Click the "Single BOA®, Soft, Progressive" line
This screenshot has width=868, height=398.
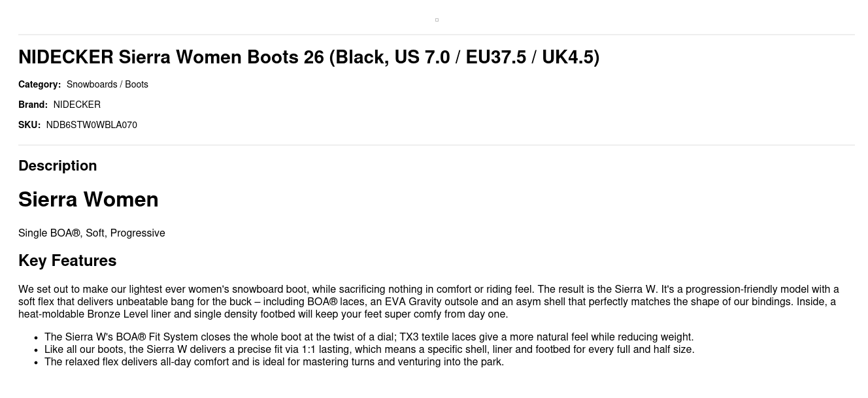92,233
